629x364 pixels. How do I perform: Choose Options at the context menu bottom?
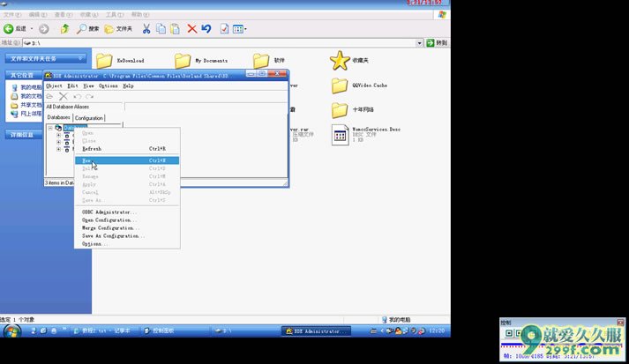tap(127, 244)
